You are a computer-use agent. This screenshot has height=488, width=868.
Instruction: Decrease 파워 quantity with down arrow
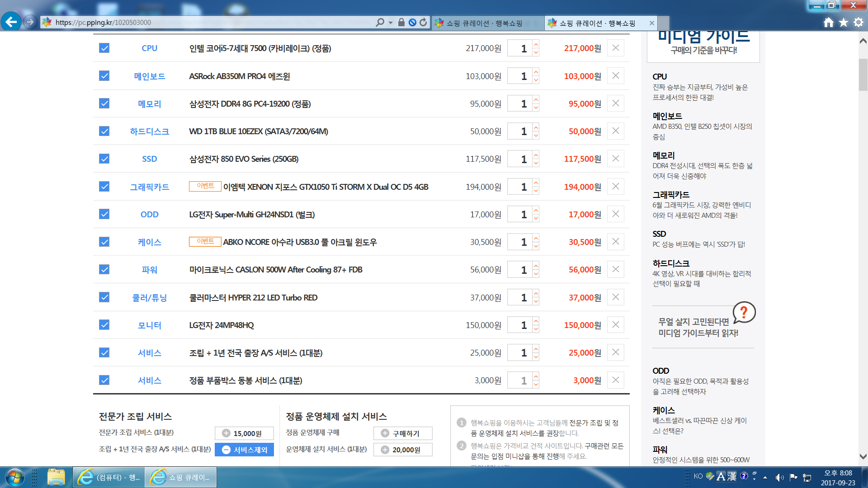point(536,274)
